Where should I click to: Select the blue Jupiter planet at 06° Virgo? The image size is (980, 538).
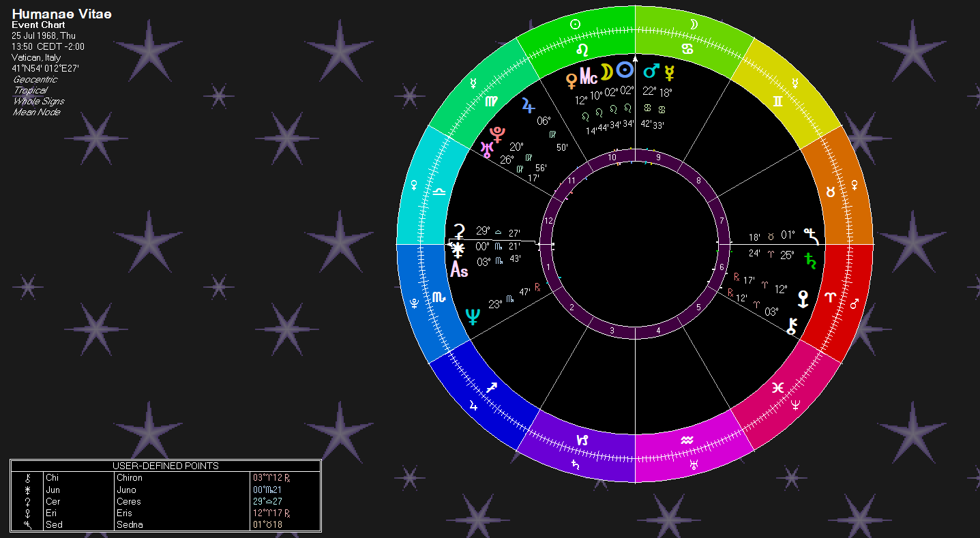[x=529, y=105]
